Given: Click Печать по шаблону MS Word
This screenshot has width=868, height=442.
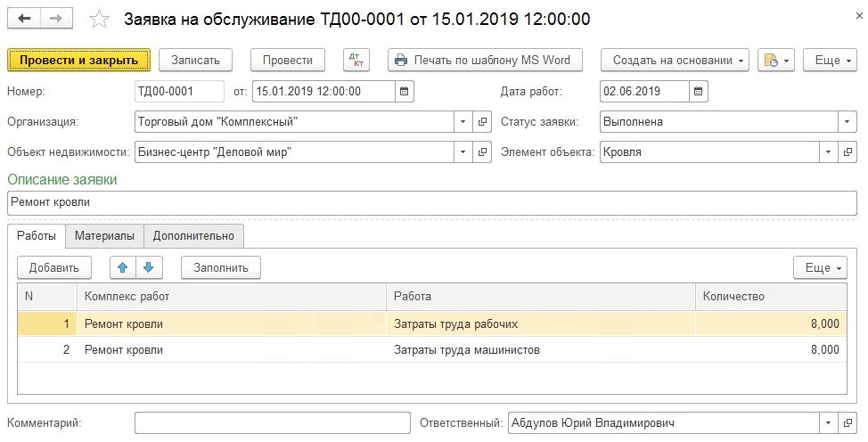Looking at the screenshot, I should coord(485,61).
